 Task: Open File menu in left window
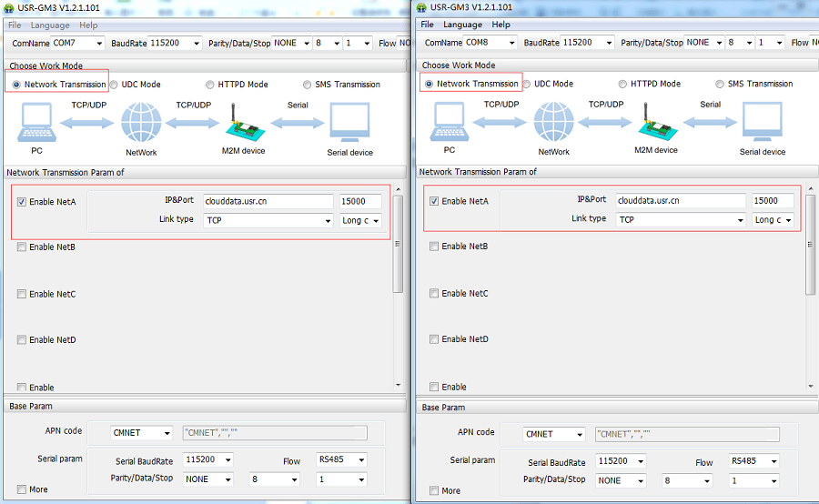click(15, 25)
